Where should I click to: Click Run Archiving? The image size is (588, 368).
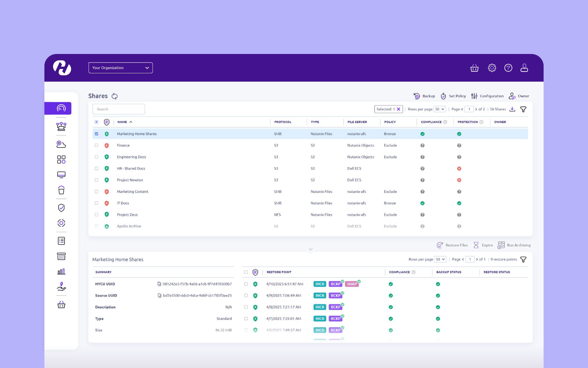pyautogui.click(x=514, y=245)
